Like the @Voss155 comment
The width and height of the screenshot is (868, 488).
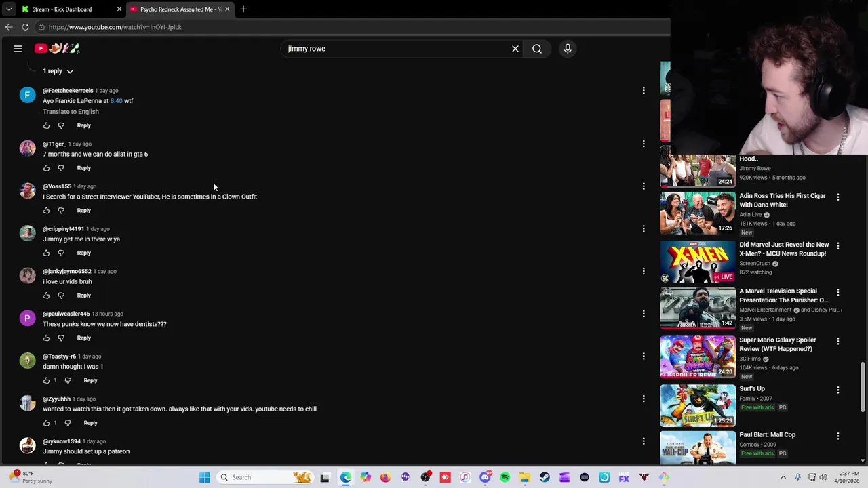(46, 211)
